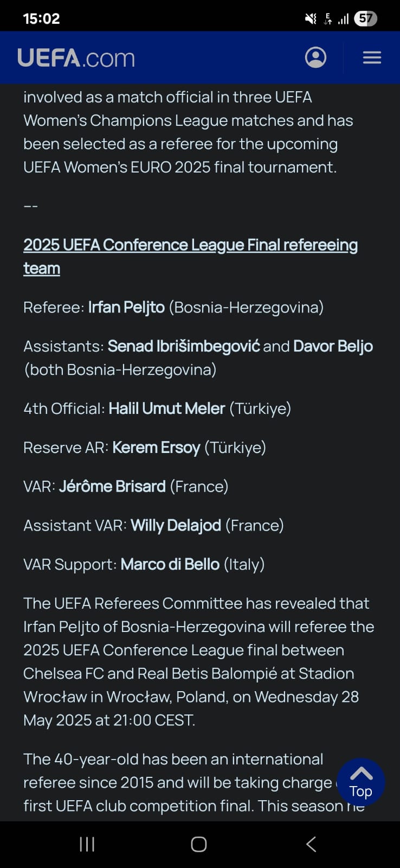
Task: Tap the Android home button
Action: tap(199, 844)
